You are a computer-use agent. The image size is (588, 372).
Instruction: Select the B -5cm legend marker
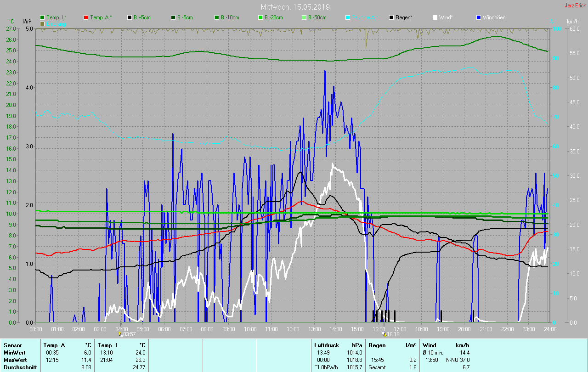[174, 17]
